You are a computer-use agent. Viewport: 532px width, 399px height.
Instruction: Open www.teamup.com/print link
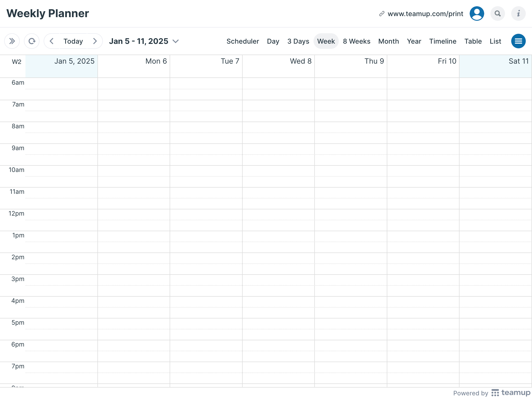(425, 14)
